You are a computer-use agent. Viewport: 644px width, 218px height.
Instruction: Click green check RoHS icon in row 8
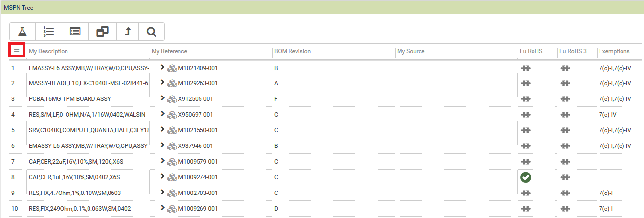click(526, 177)
